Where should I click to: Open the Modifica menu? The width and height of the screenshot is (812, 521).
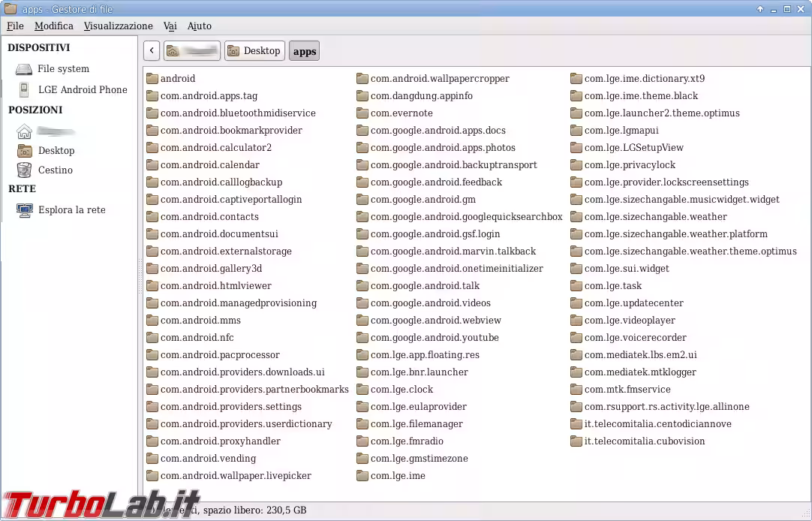click(x=54, y=26)
